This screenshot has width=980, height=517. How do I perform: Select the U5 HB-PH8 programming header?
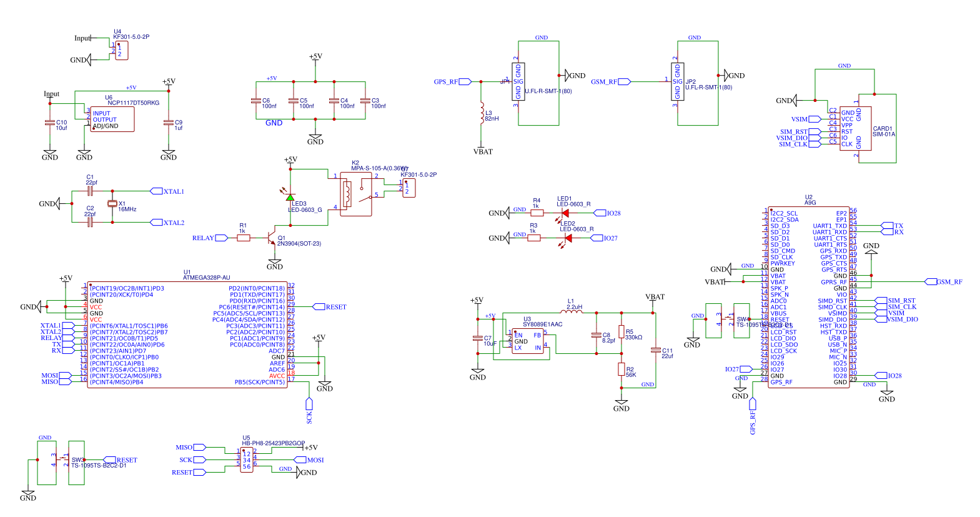coord(247,459)
